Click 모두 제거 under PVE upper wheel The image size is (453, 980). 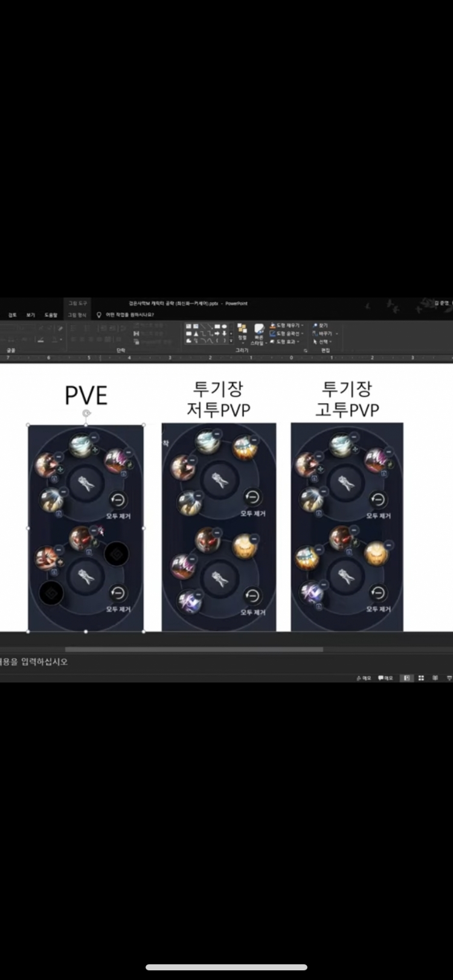pyautogui.click(x=118, y=516)
